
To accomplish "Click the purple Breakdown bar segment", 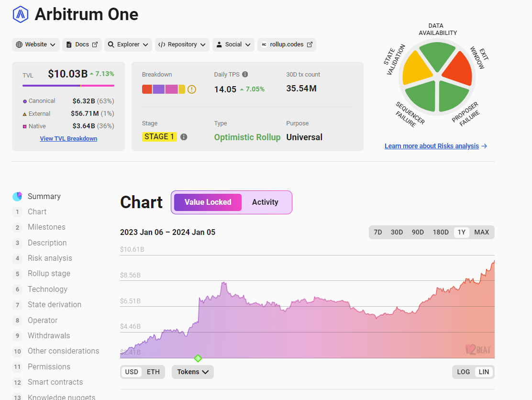I will [158, 89].
